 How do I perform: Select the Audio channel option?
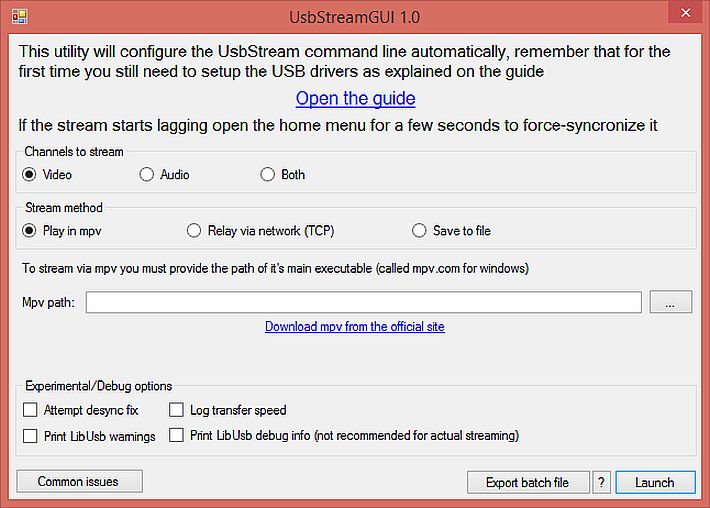click(146, 174)
